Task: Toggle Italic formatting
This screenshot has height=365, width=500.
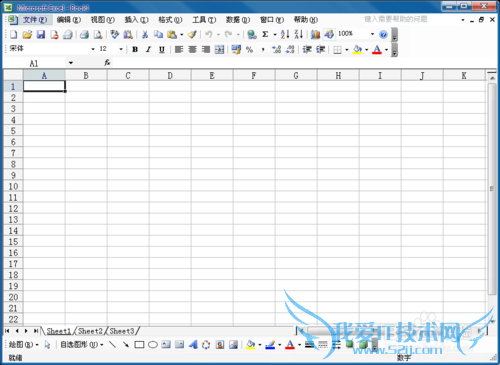Action: coord(148,50)
